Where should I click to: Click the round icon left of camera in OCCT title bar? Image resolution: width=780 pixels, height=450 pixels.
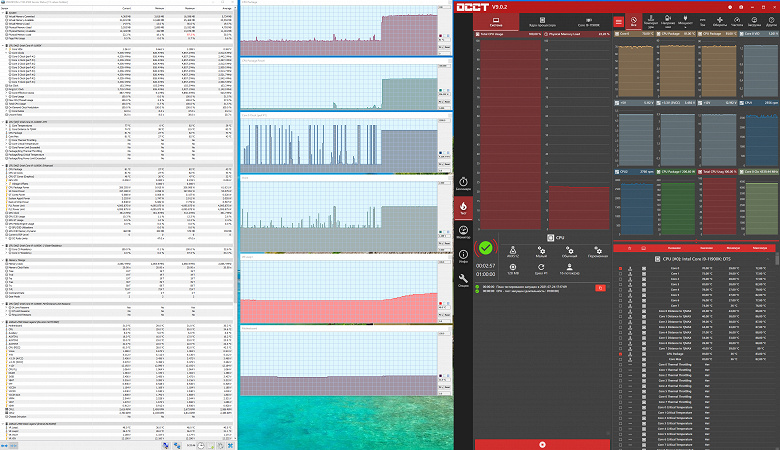tap(730, 7)
